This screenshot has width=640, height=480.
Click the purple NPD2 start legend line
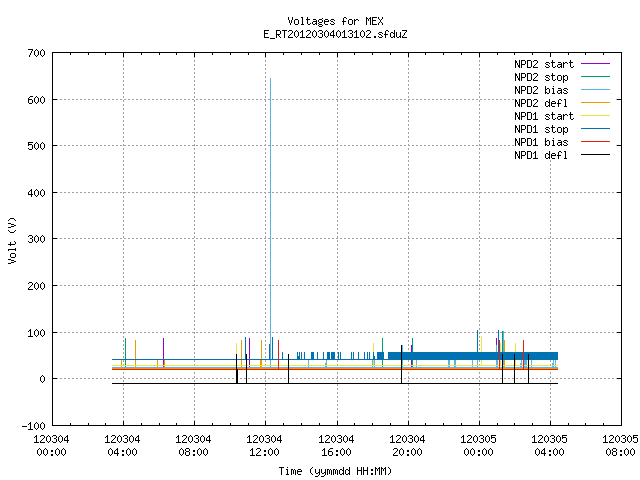point(595,64)
